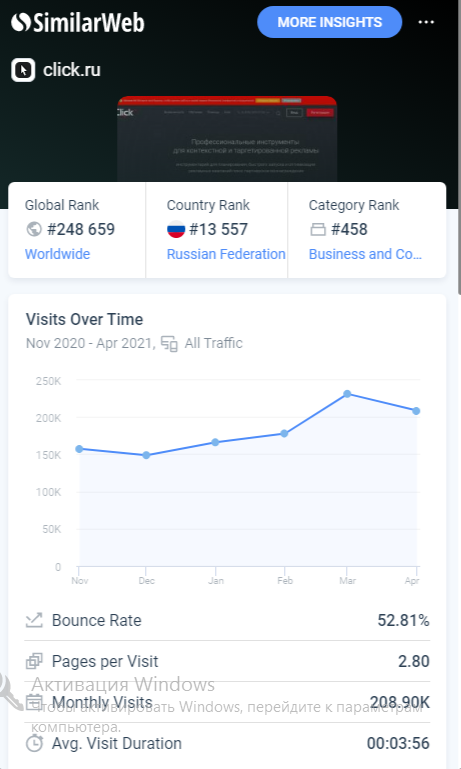This screenshot has width=461, height=769.
Task: Open the three-dot more options menu
Action: click(426, 22)
